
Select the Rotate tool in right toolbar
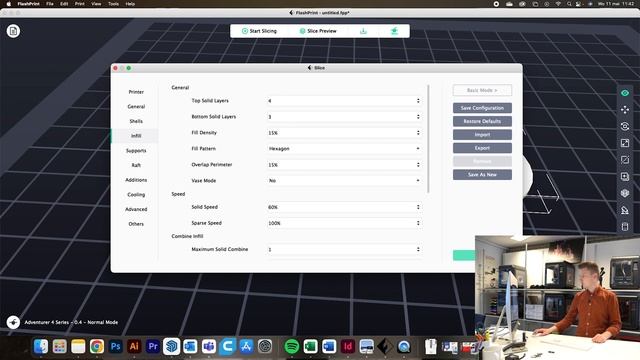(x=625, y=127)
